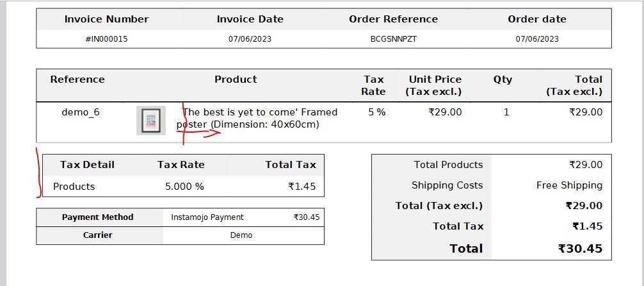Select the invoice number #IN000015
The height and width of the screenshot is (286, 644).
(x=106, y=39)
